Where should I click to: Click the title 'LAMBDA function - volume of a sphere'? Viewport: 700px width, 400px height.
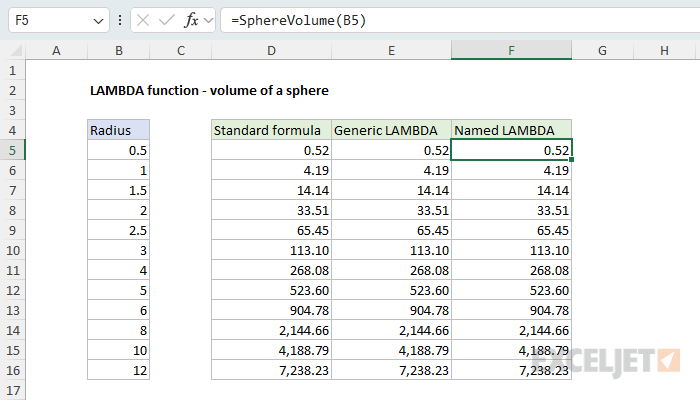[209, 91]
